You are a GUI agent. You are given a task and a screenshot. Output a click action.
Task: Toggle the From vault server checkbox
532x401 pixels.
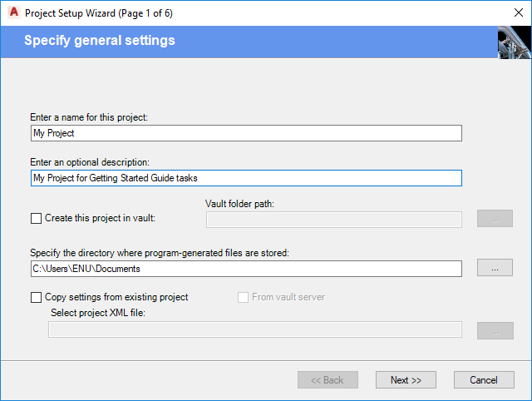(x=244, y=297)
